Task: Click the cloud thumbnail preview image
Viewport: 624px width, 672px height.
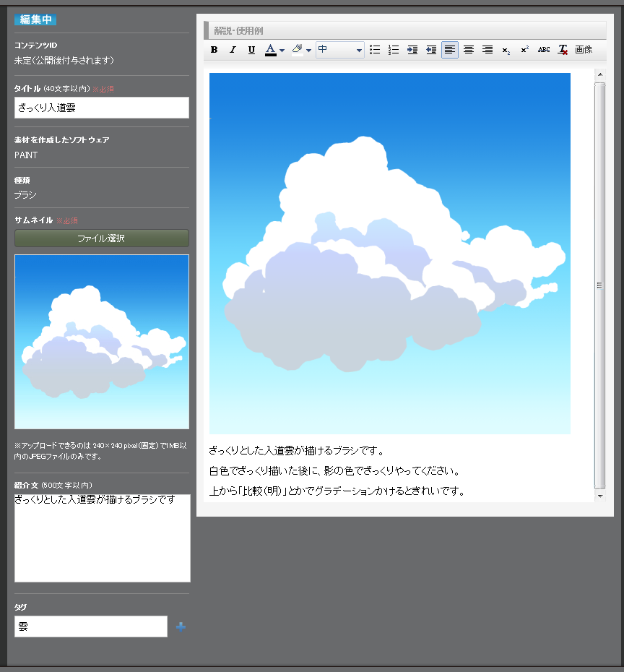Action: tap(101, 341)
